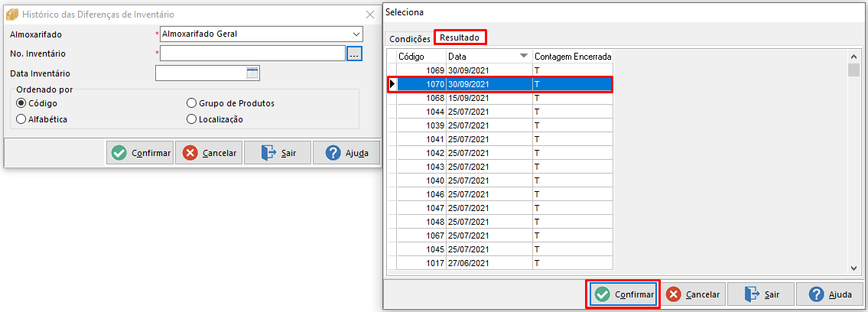
Task: Click date 15/09/2021 cell
Action: pyautogui.click(x=489, y=98)
